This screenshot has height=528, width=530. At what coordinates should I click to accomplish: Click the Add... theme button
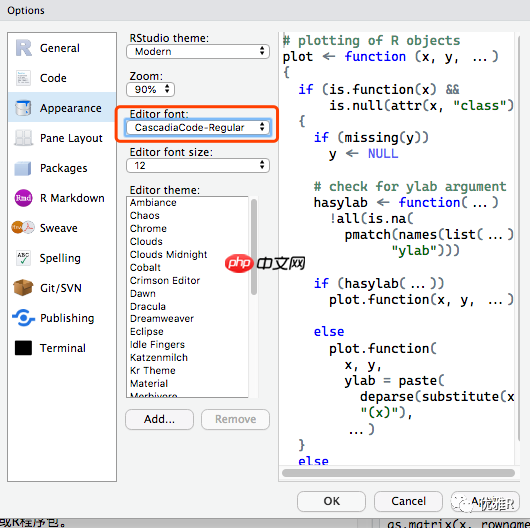160,419
